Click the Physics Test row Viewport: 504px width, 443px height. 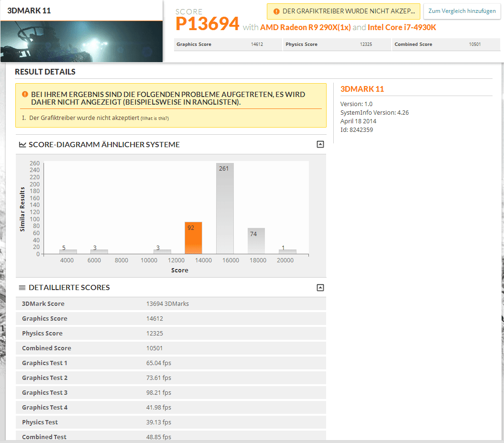(x=171, y=422)
